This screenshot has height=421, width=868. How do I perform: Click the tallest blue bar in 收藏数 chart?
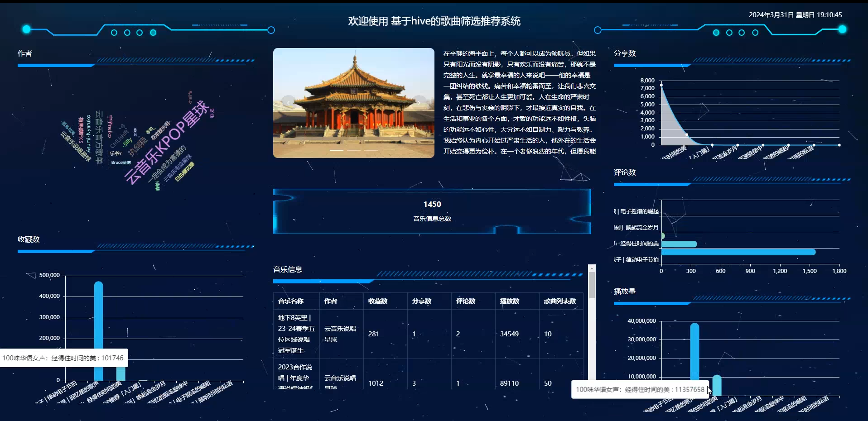98,331
